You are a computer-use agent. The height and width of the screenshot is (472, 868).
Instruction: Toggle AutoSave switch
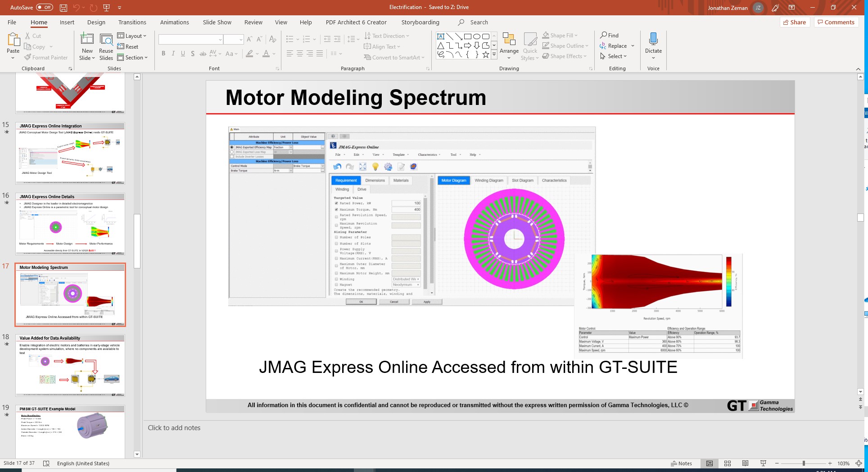coord(45,8)
